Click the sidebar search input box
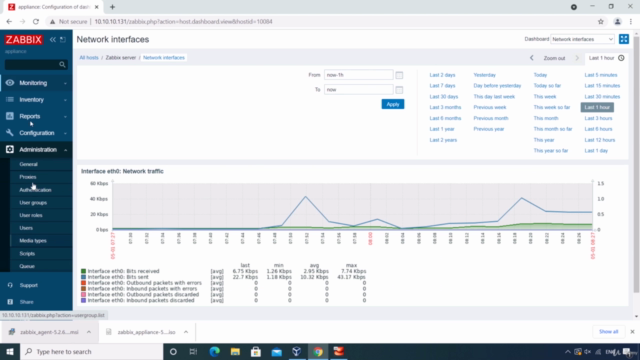The image size is (640, 360). (x=31, y=64)
